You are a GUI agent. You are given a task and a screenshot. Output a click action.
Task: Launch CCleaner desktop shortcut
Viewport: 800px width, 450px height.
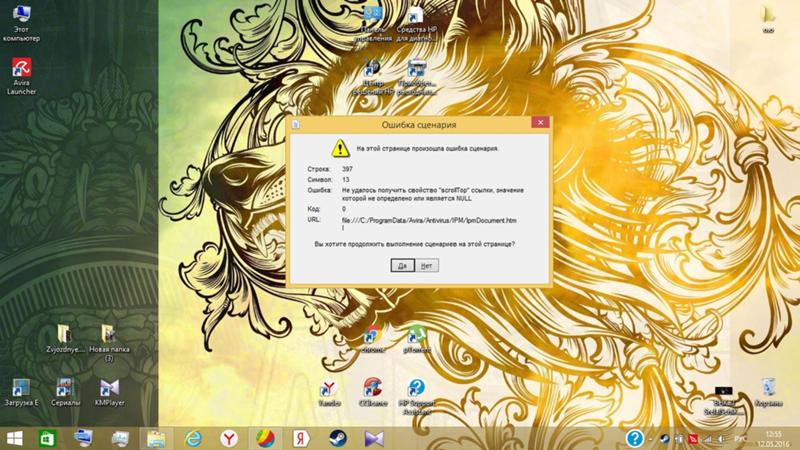point(373,392)
